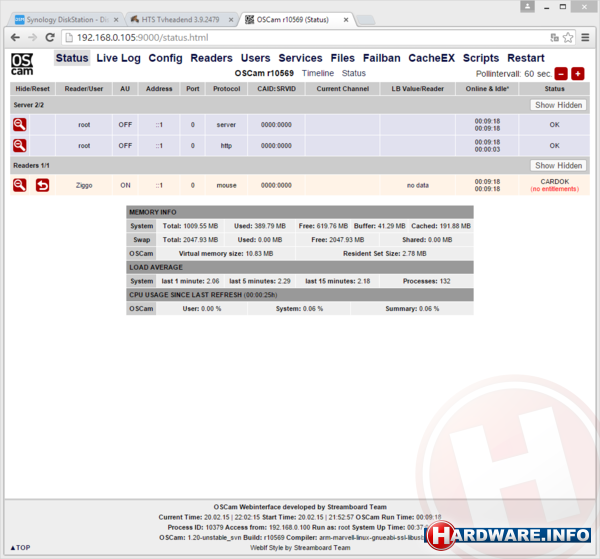Screen dimensions: 600x559
Task: Click the 'no data' LB value cell
Action: coord(417,185)
